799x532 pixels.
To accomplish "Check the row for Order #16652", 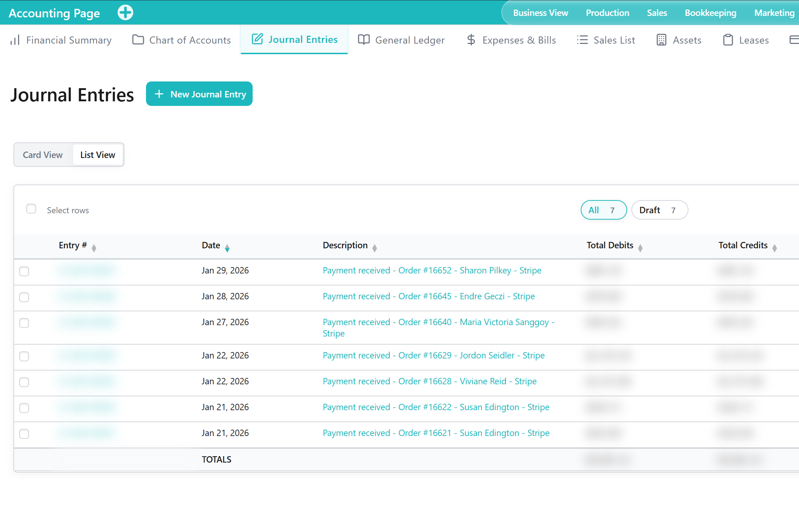I will click(x=24, y=271).
